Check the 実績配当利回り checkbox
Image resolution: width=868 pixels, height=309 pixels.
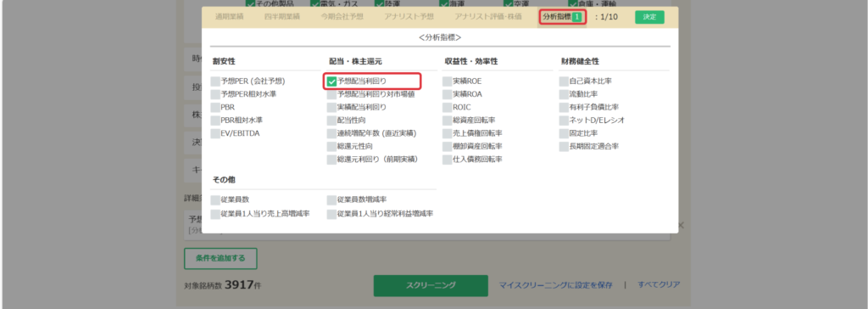[x=331, y=108]
